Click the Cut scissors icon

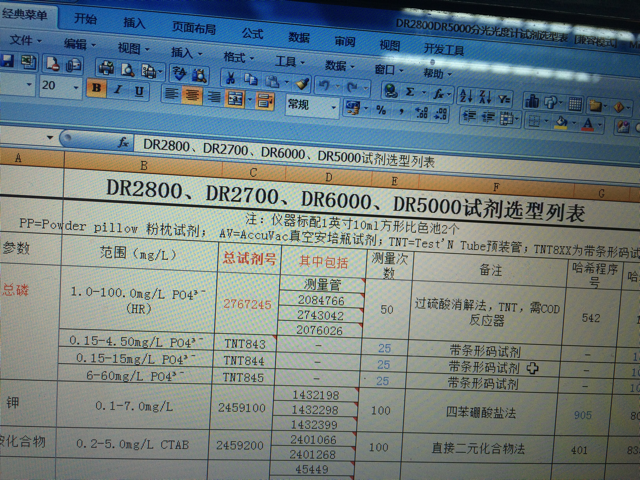[231, 78]
